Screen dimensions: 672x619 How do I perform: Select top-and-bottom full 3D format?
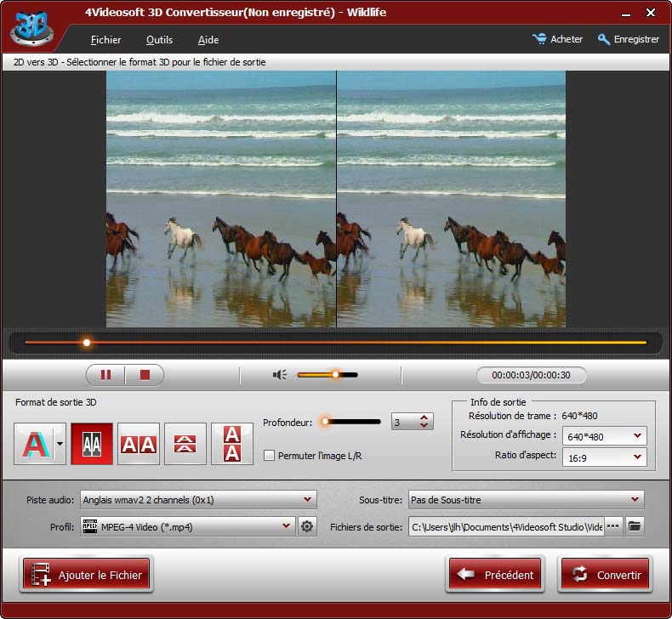(232, 444)
